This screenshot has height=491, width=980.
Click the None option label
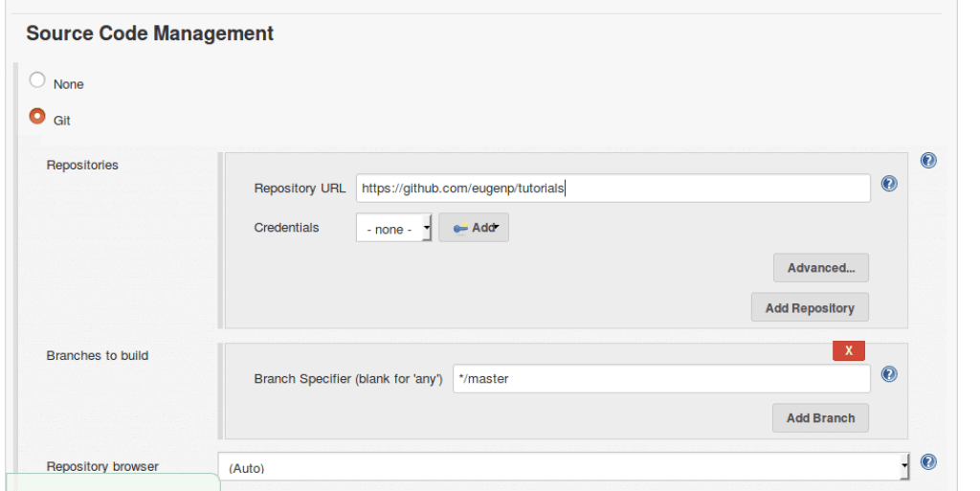[69, 84]
